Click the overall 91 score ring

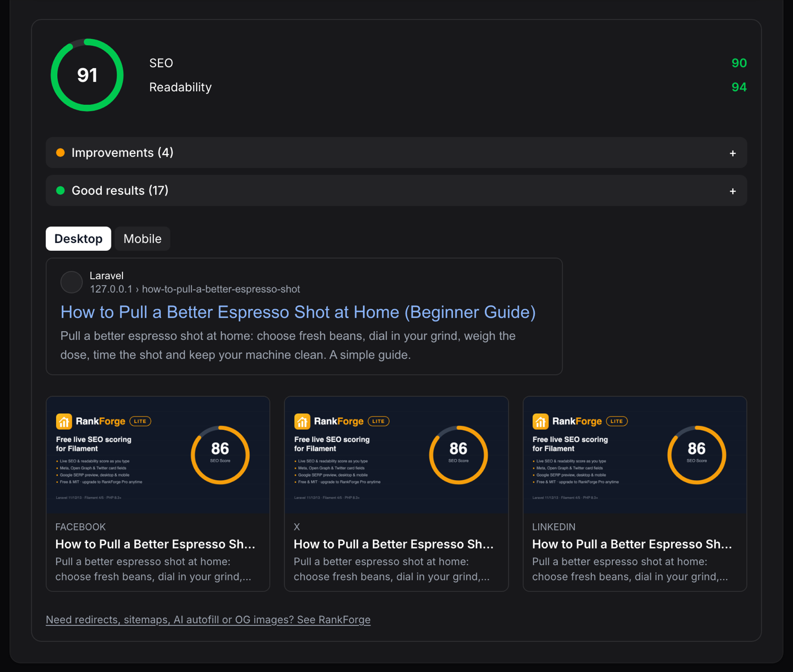point(87,75)
